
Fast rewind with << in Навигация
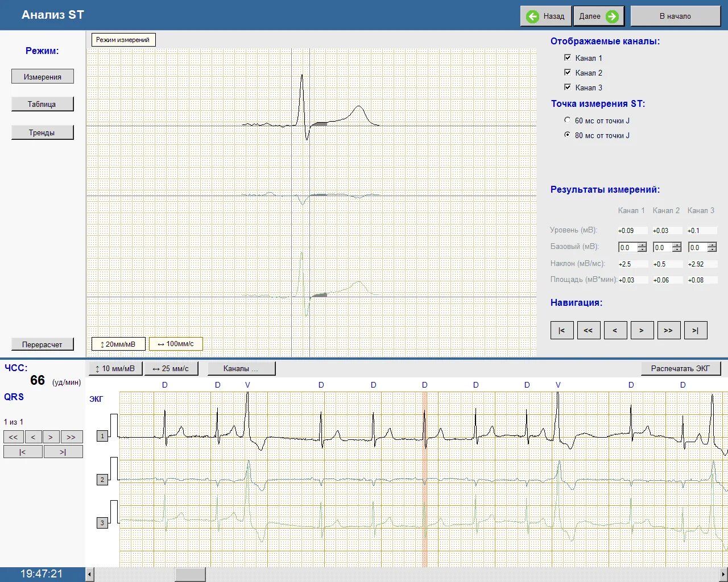[x=589, y=330]
